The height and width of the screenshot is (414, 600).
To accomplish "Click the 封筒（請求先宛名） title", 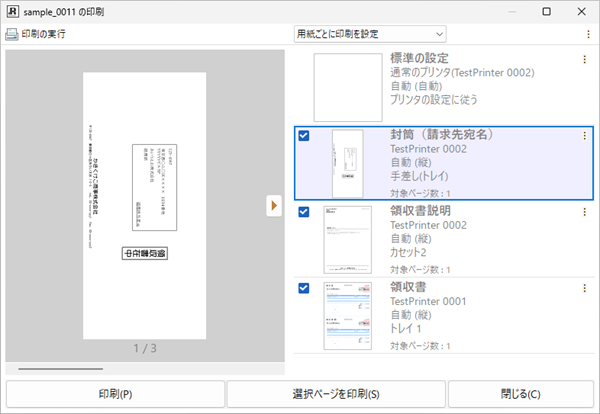I will click(x=442, y=134).
